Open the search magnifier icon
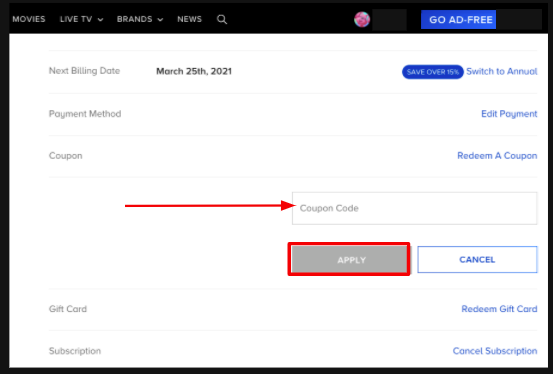553x374 pixels. [x=222, y=19]
